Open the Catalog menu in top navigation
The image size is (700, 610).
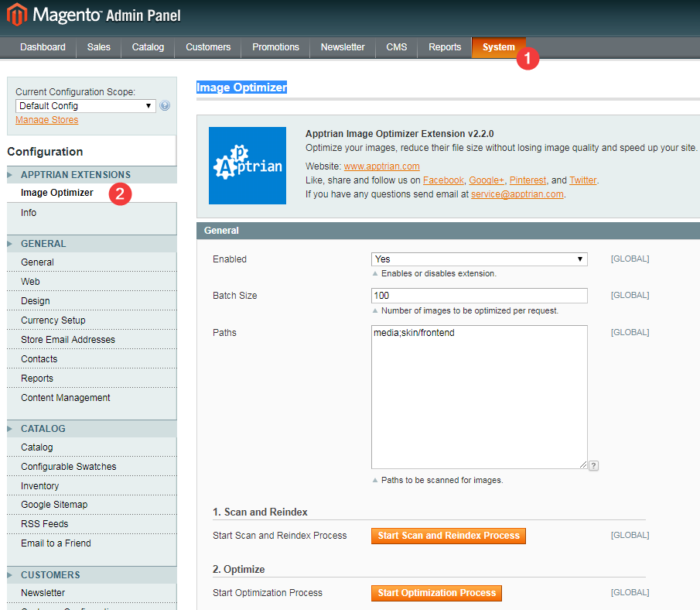148,47
